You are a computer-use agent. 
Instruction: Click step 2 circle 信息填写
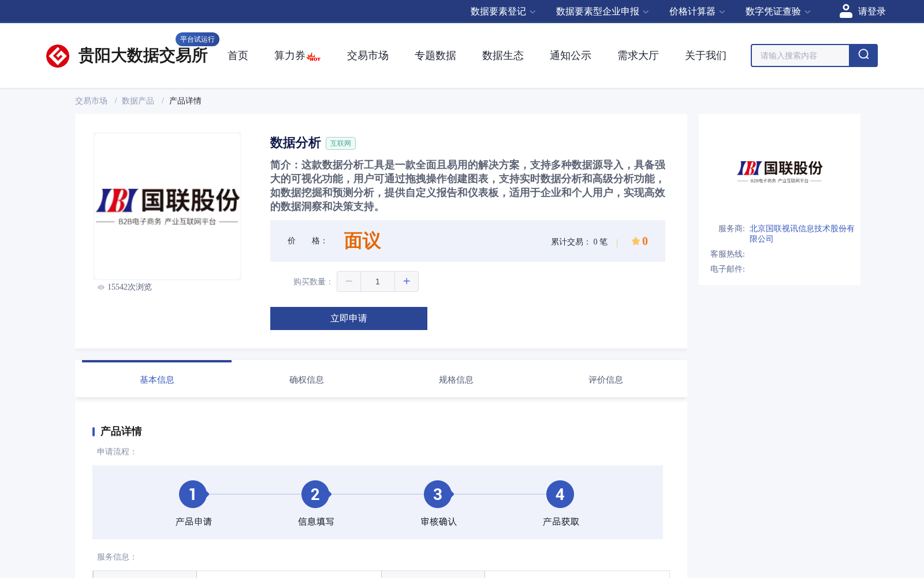click(315, 494)
